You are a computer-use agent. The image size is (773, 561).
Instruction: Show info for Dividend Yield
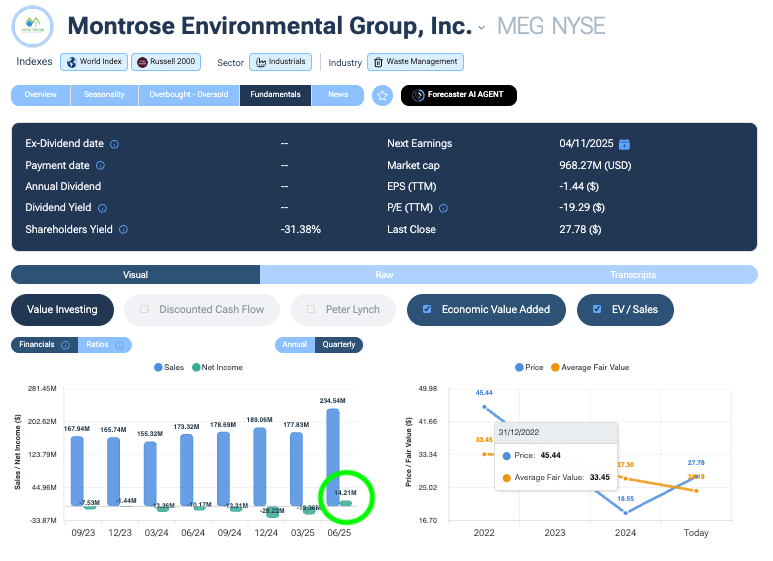pyautogui.click(x=102, y=208)
